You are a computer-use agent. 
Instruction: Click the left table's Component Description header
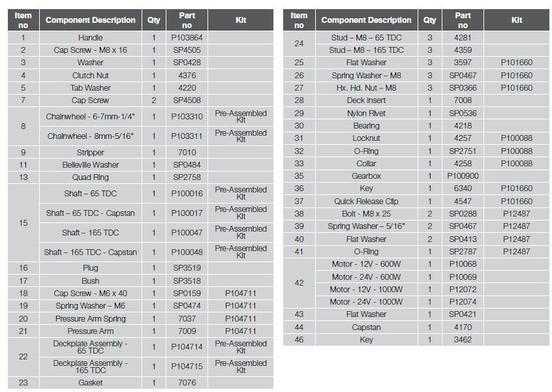(x=91, y=20)
